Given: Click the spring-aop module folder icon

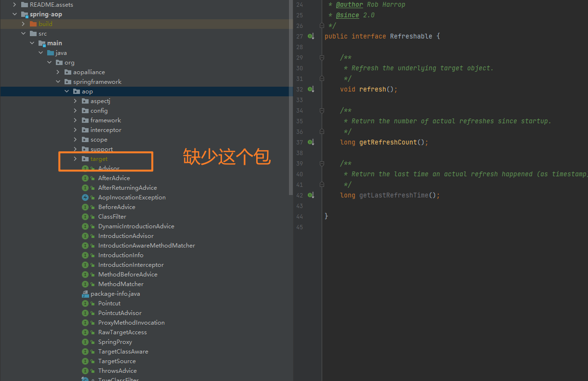Looking at the screenshot, I should 24,14.
